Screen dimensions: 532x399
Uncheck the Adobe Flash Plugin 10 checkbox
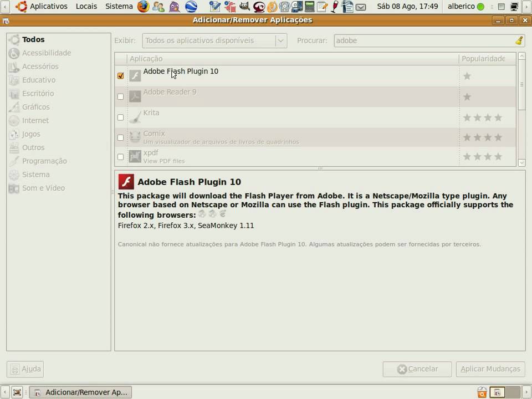pos(120,76)
